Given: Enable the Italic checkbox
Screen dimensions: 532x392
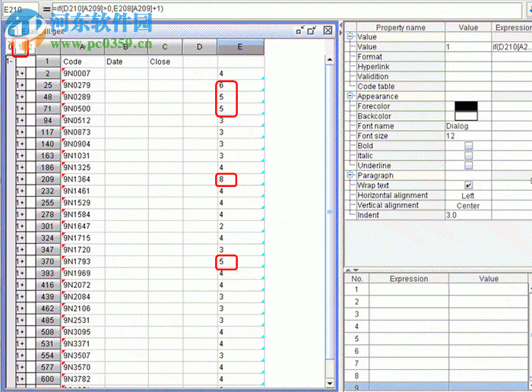Looking at the screenshot, I should coord(469,156).
